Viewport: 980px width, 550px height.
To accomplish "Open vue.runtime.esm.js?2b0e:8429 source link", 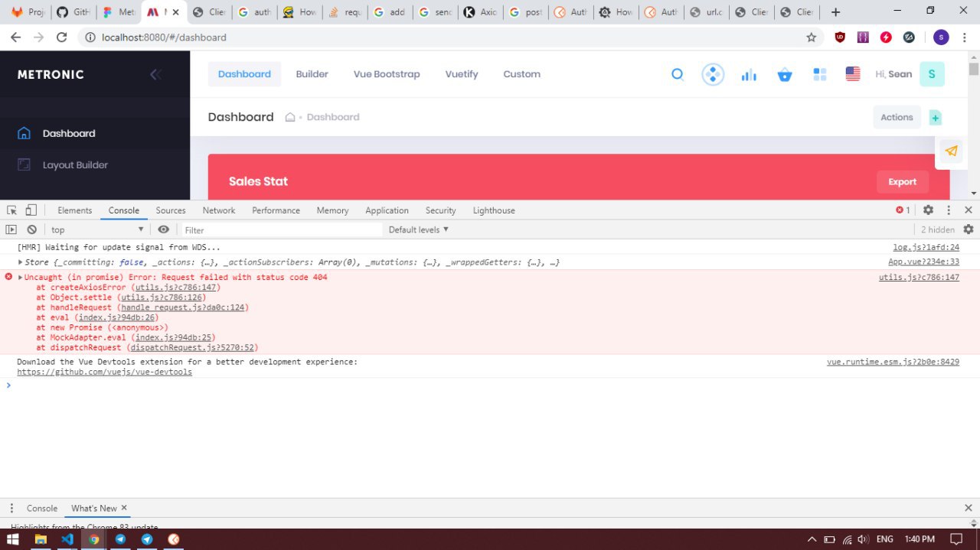I will 893,362.
